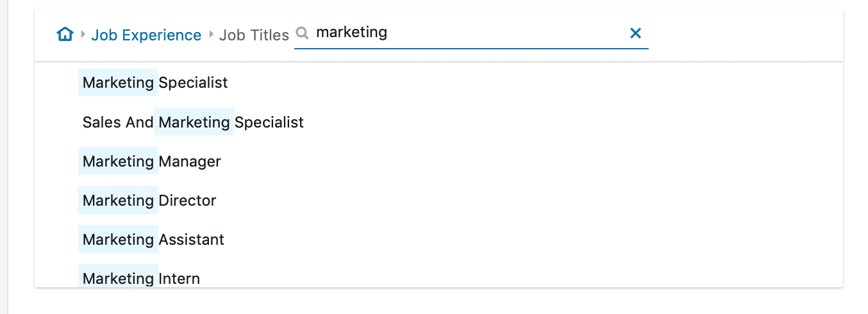Click the breadcrumb arrow after the home icon
The image size is (868, 314).
pyautogui.click(x=83, y=35)
